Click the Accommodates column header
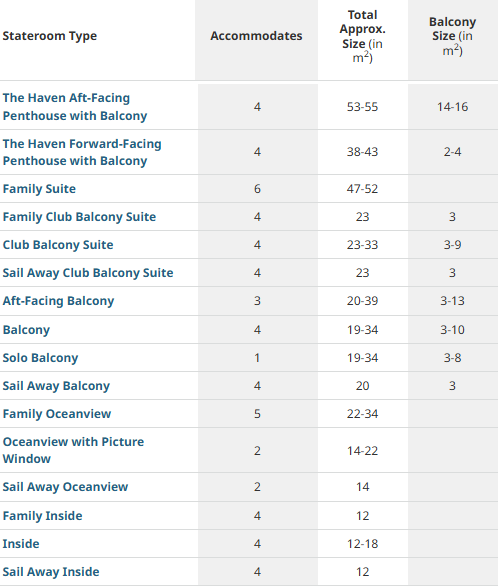This screenshot has height=587, width=499. [x=256, y=36]
